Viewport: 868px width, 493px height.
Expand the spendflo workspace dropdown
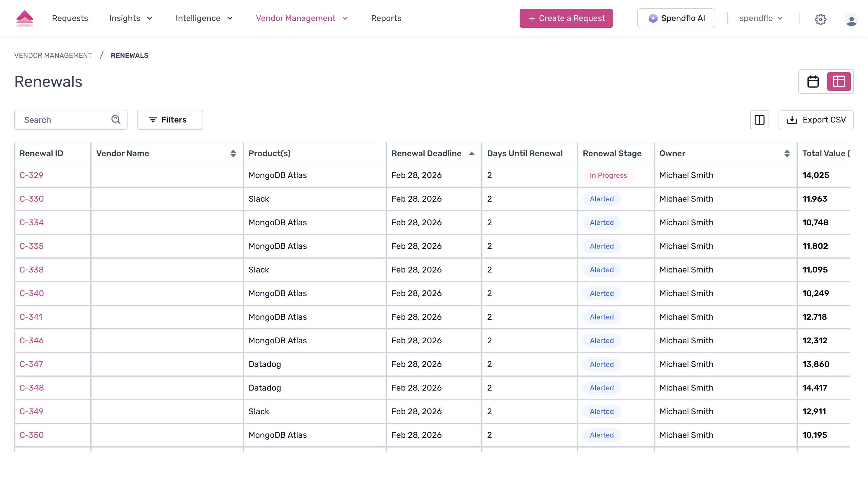761,18
